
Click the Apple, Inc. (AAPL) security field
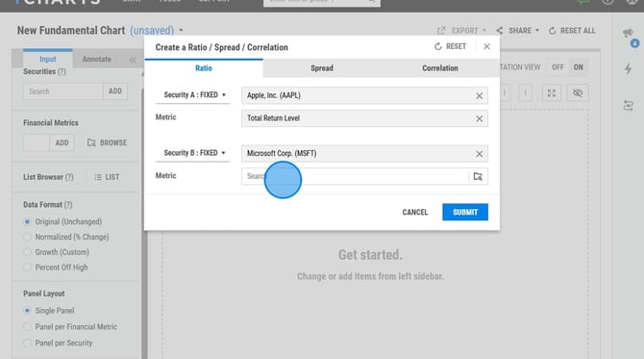(x=364, y=95)
